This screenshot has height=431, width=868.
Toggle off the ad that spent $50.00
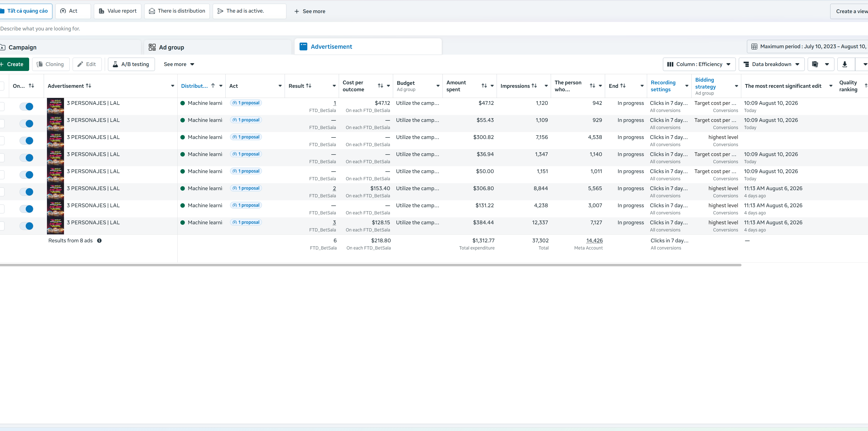point(27,175)
